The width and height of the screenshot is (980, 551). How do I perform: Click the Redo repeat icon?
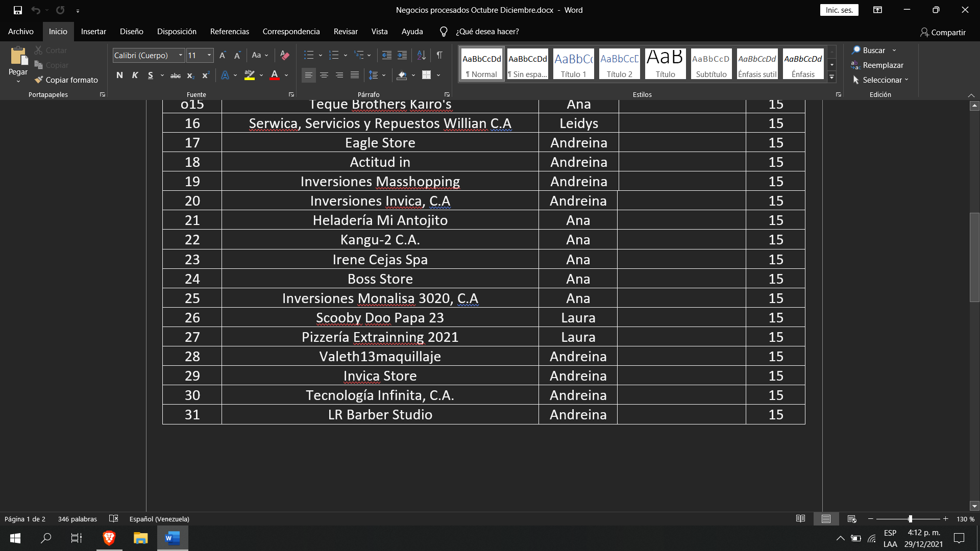(60, 10)
